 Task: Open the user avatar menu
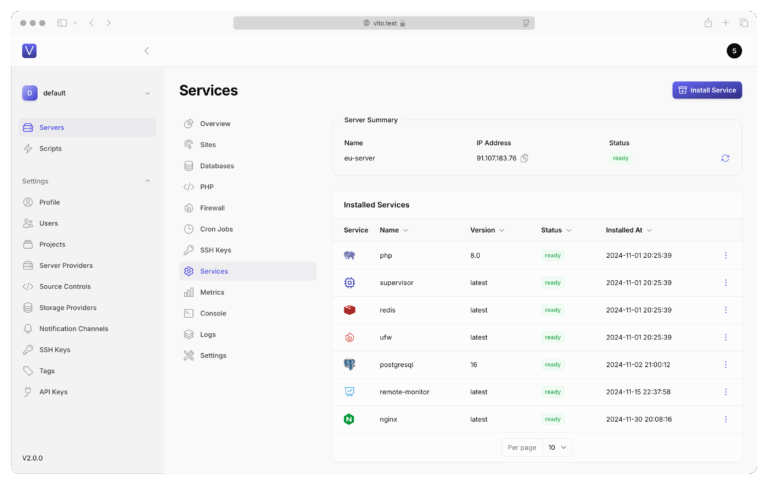[734, 51]
